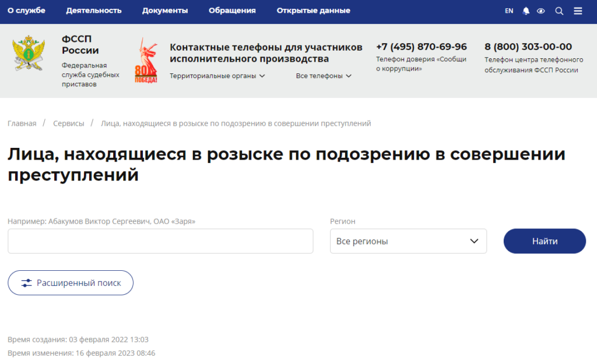Select the Обращения menu item
The width and height of the screenshot is (597, 364).
pyautogui.click(x=232, y=10)
